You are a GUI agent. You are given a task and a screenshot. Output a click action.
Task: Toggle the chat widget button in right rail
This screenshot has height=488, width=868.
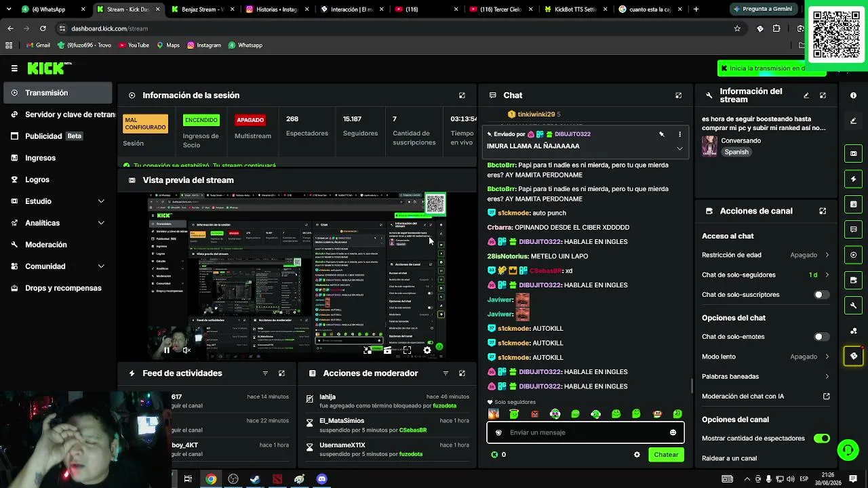click(853, 229)
